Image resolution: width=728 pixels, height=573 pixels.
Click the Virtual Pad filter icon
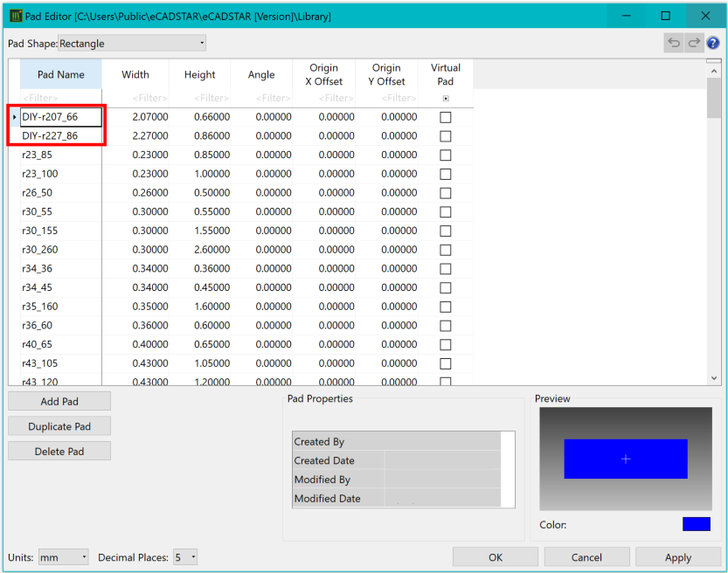pyautogui.click(x=446, y=99)
